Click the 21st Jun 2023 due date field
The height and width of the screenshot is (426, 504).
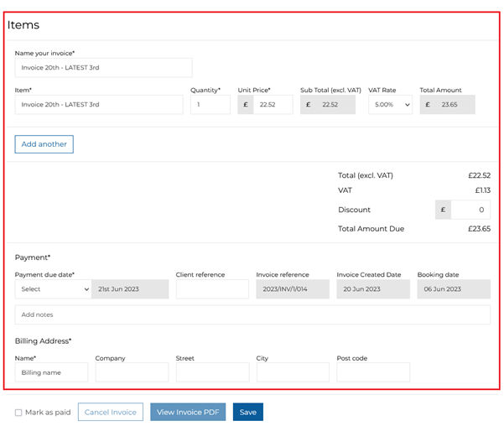point(130,289)
